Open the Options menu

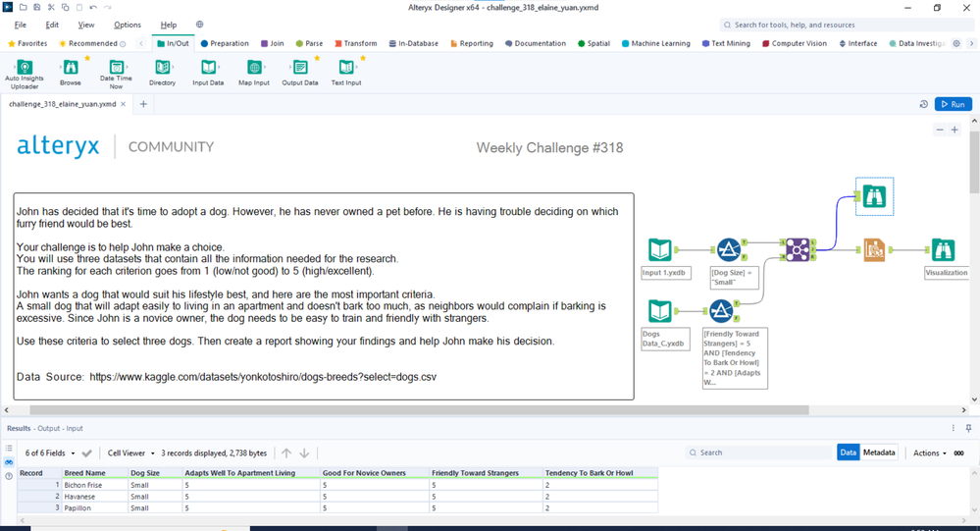[128, 25]
